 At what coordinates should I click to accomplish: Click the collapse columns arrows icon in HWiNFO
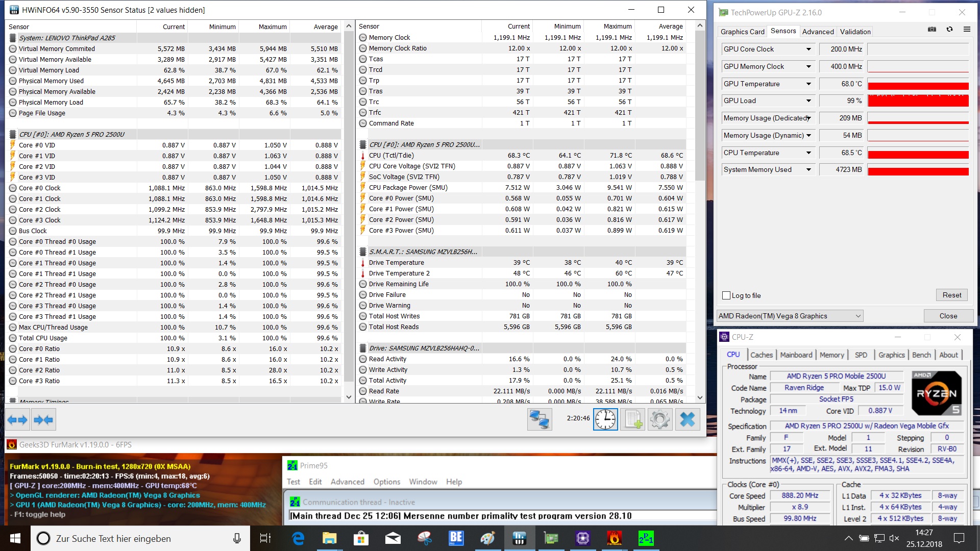[43, 420]
